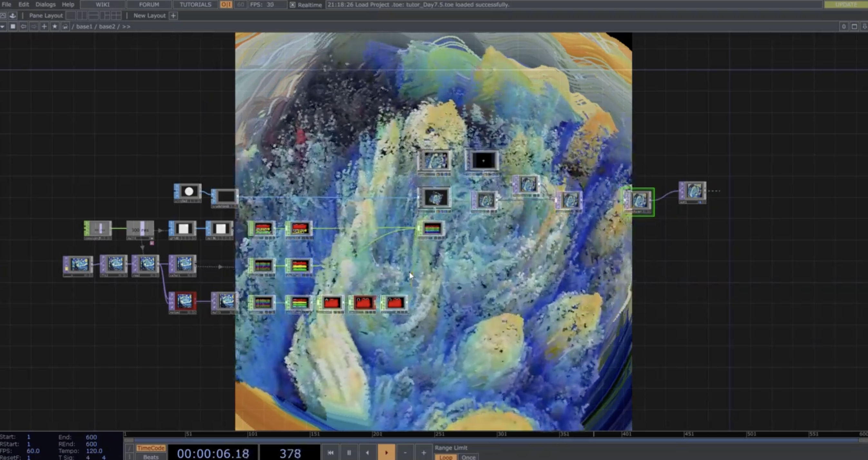Click the UPDATE button at top right
Image resolution: width=868 pixels, height=460 pixels.
[846, 5]
